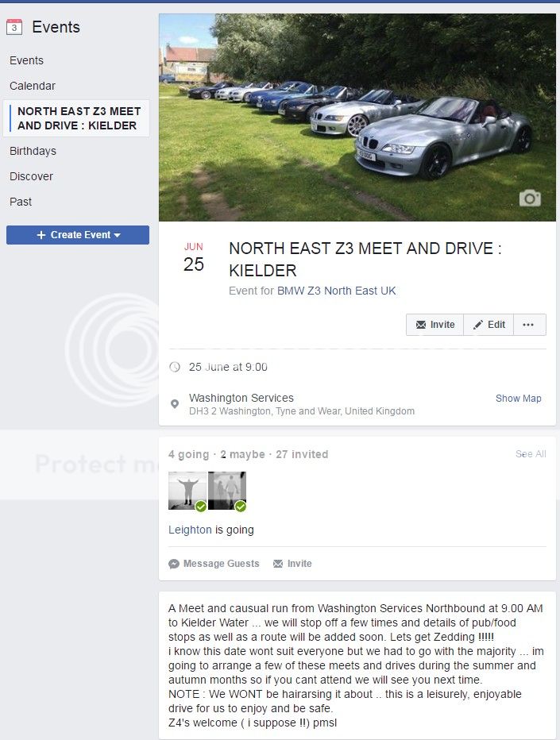This screenshot has height=740, width=560.
Task: Click the camera icon on cover photo
Action: click(x=530, y=198)
